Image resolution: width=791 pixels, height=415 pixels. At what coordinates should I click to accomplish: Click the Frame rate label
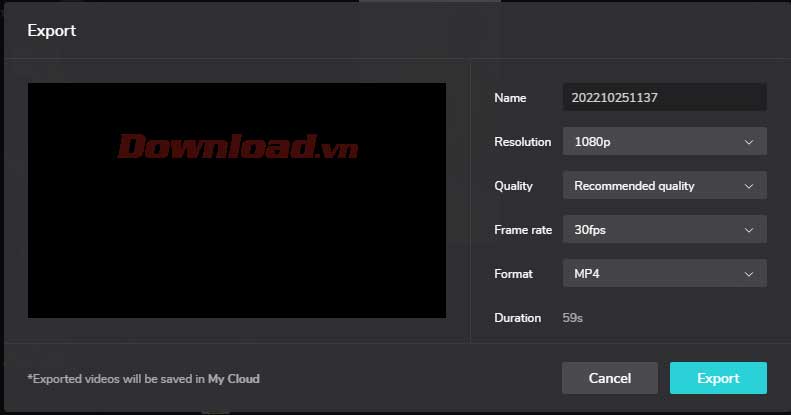(x=523, y=230)
